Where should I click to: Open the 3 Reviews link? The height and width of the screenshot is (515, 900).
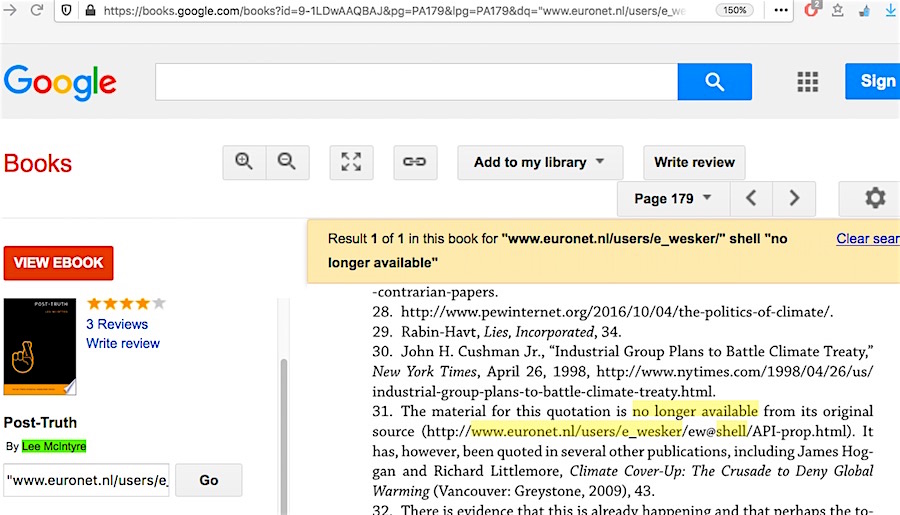[x=117, y=324]
